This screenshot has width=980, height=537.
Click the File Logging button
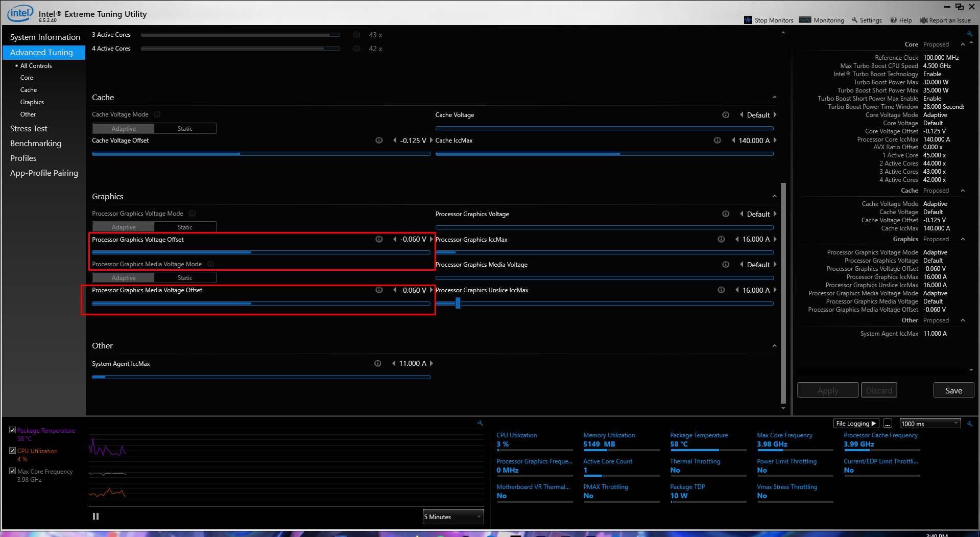[856, 424]
